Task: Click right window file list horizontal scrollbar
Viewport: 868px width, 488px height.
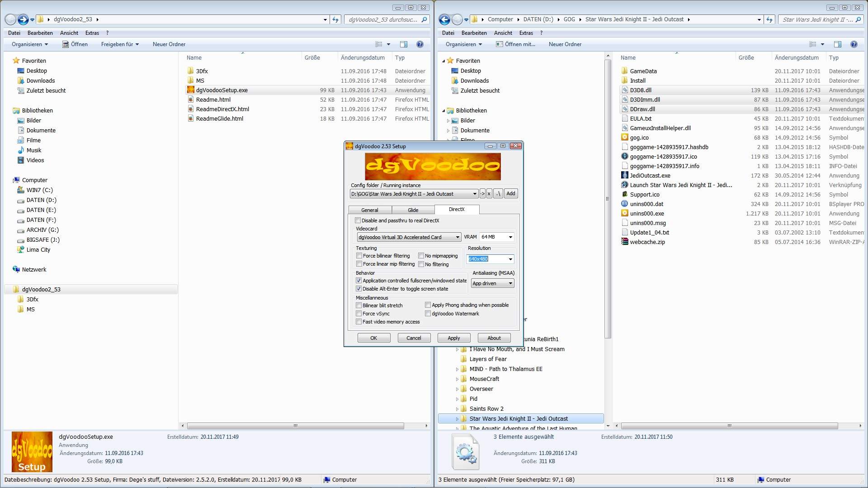Action: tap(729, 426)
